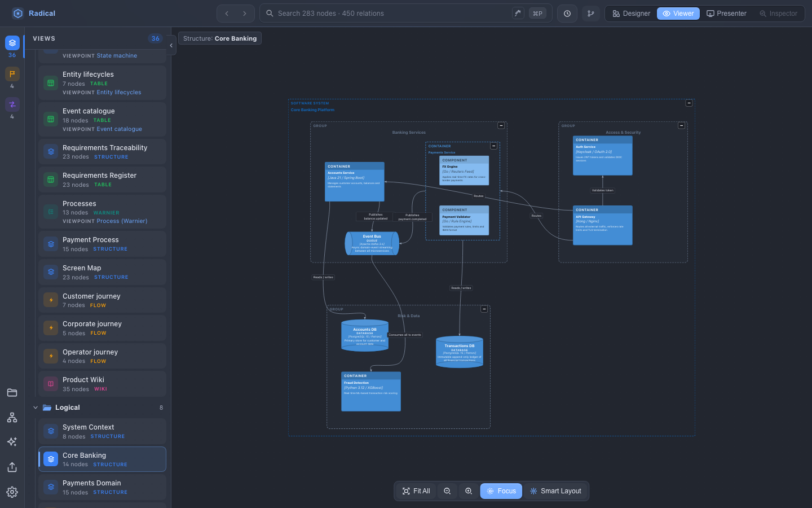Click the export upload icon in sidebar
812x508 pixels.
(12, 467)
